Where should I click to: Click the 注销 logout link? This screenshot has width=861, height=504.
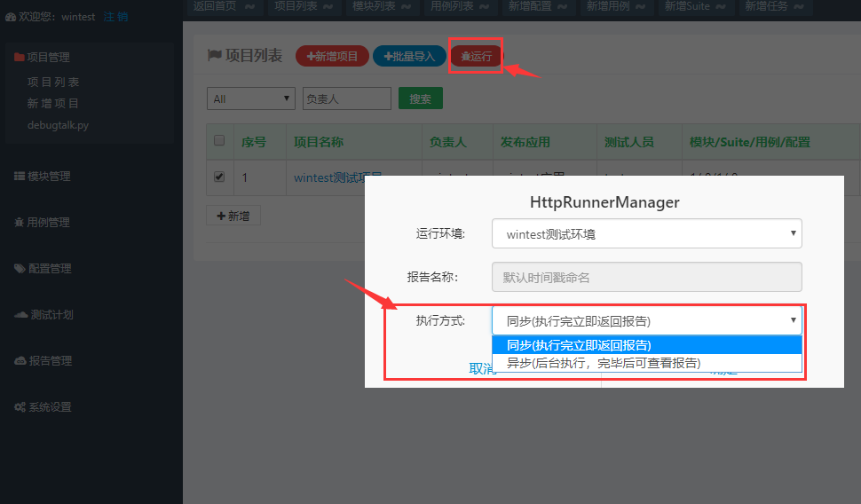click(115, 17)
